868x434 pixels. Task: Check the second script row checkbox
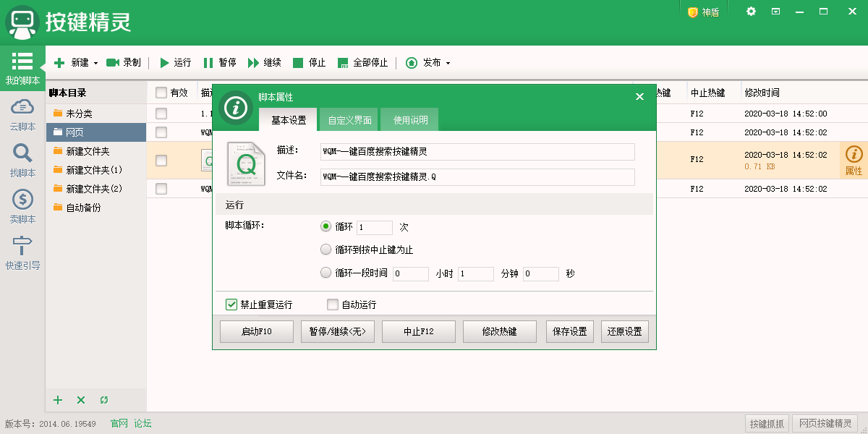pyautogui.click(x=161, y=132)
